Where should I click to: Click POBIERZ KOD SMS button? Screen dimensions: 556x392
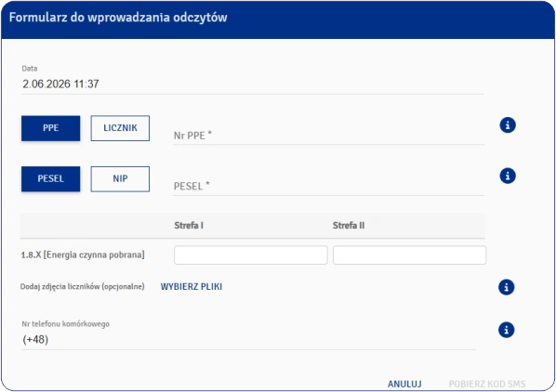click(x=487, y=384)
